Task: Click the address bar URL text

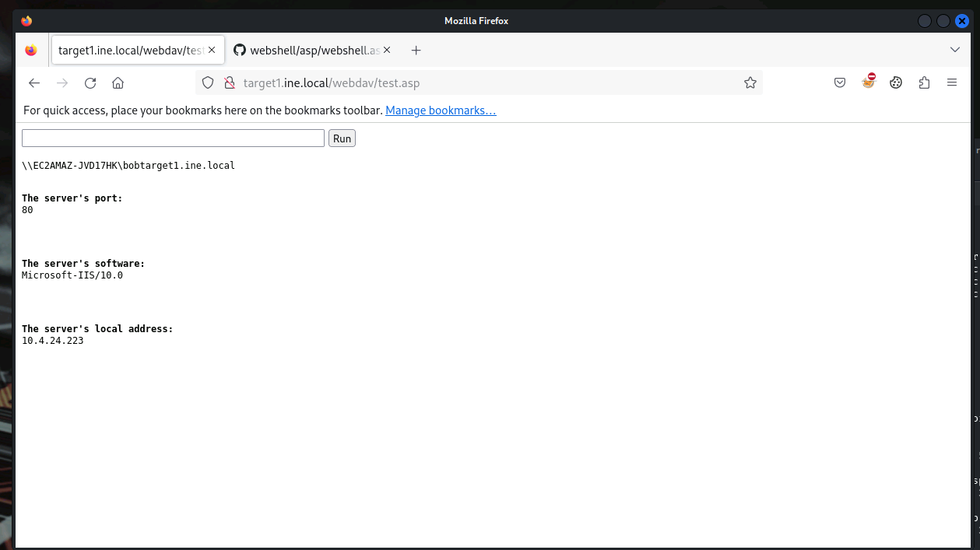Action: click(332, 83)
